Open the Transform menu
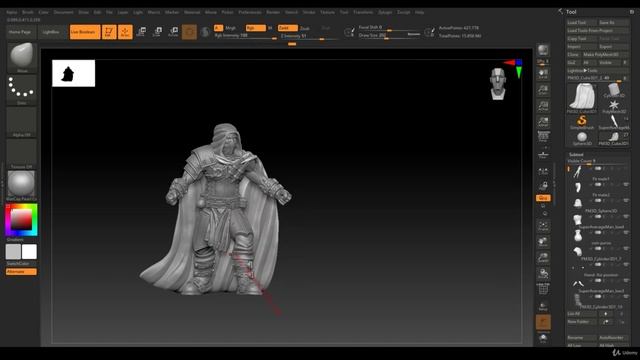This screenshot has width=640, height=360. [363, 12]
